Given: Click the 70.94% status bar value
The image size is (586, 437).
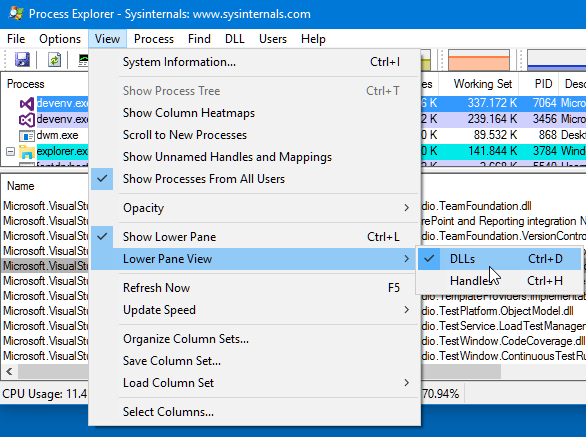Looking at the screenshot, I should click(440, 394).
